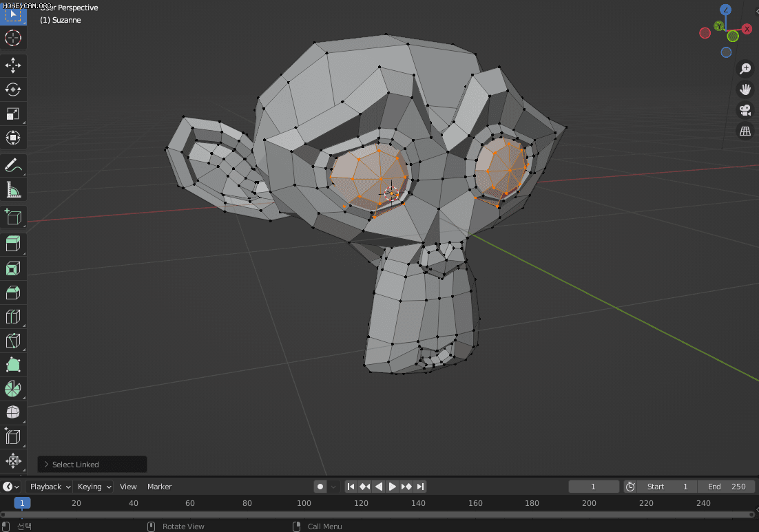The height and width of the screenshot is (532, 759).
Task: Click the current frame field
Action: pyautogui.click(x=594, y=487)
